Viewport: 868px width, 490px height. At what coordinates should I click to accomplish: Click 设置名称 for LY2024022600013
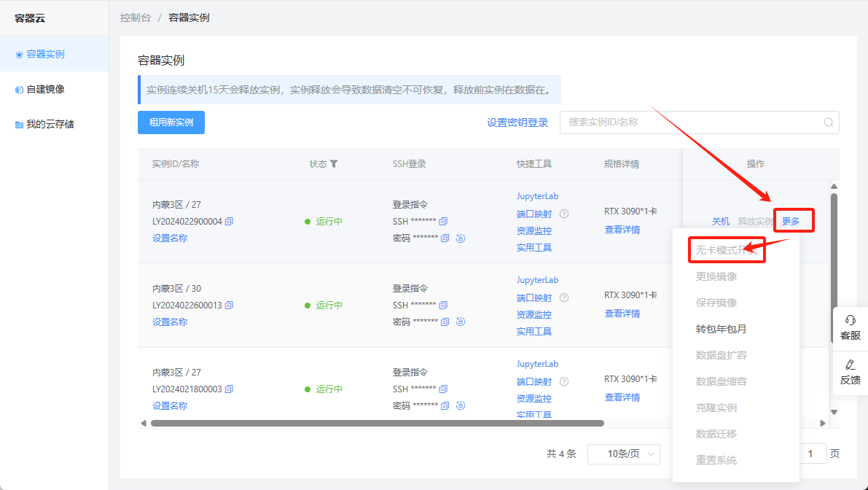[170, 322]
